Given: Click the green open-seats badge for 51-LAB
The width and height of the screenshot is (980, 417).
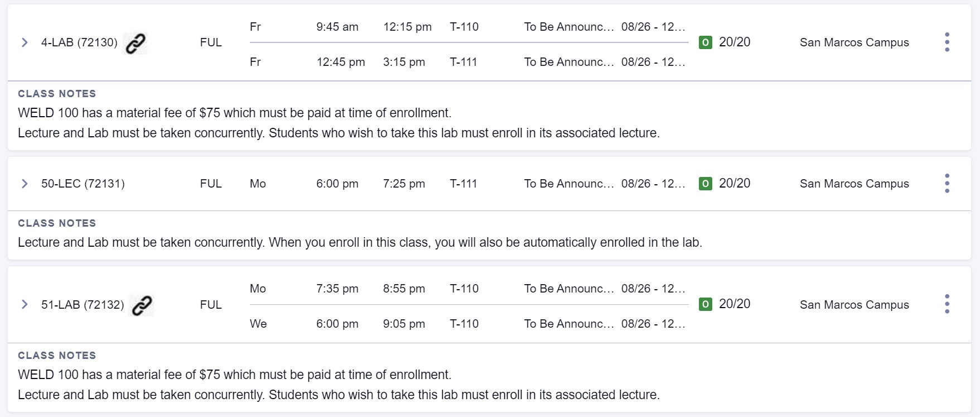Looking at the screenshot, I should (x=705, y=304).
